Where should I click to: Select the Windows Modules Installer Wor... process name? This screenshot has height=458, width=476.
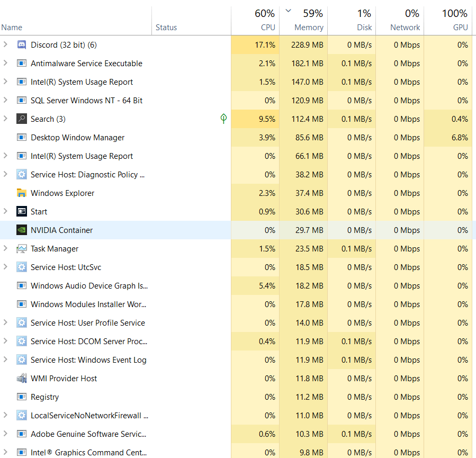88,304
